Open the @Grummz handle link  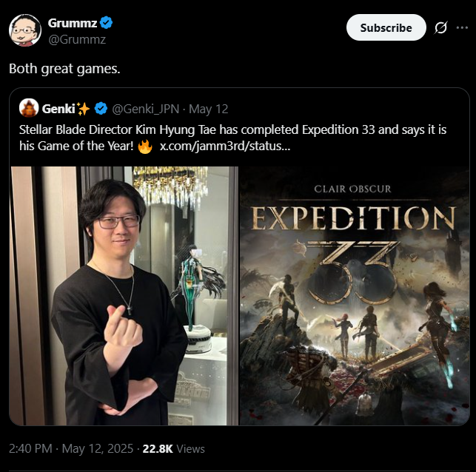coord(77,40)
